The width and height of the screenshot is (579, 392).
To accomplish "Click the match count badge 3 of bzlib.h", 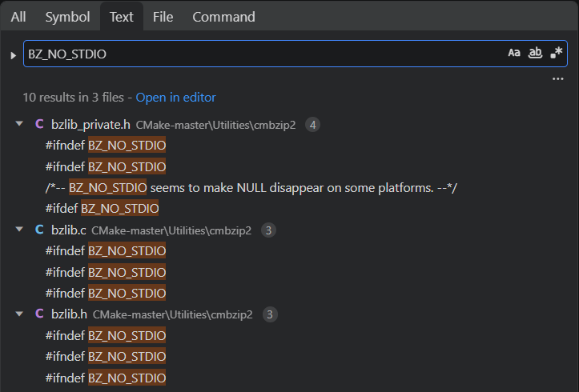I will pyautogui.click(x=270, y=314).
